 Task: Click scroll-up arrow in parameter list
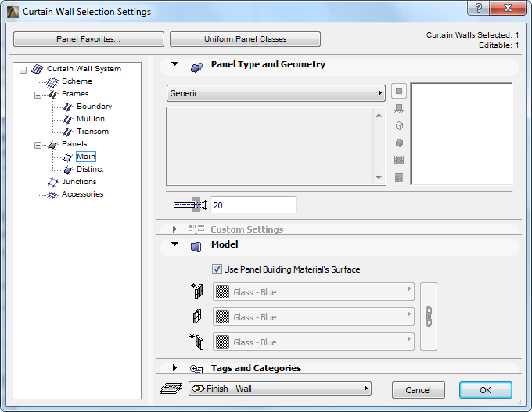click(379, 115)
